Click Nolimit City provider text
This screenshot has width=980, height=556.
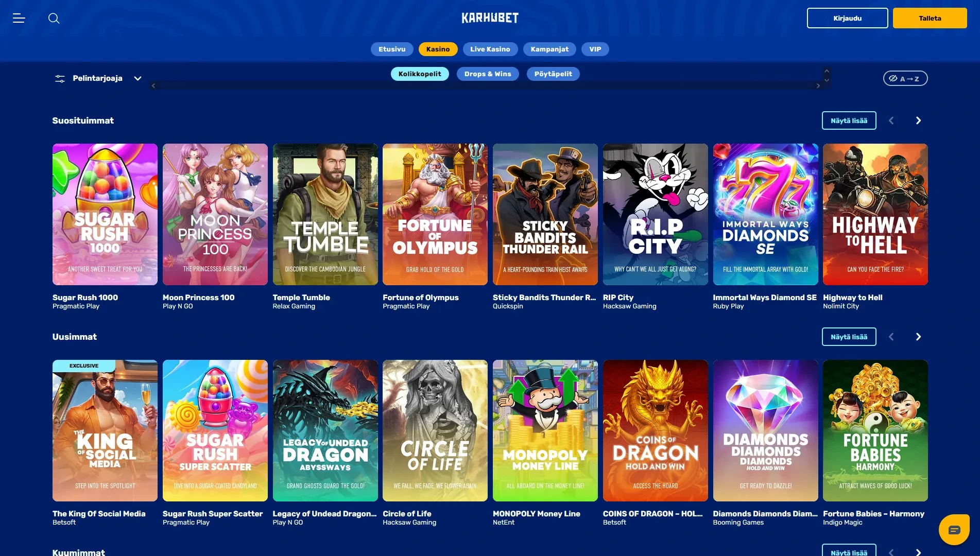(x=841, y=306)
